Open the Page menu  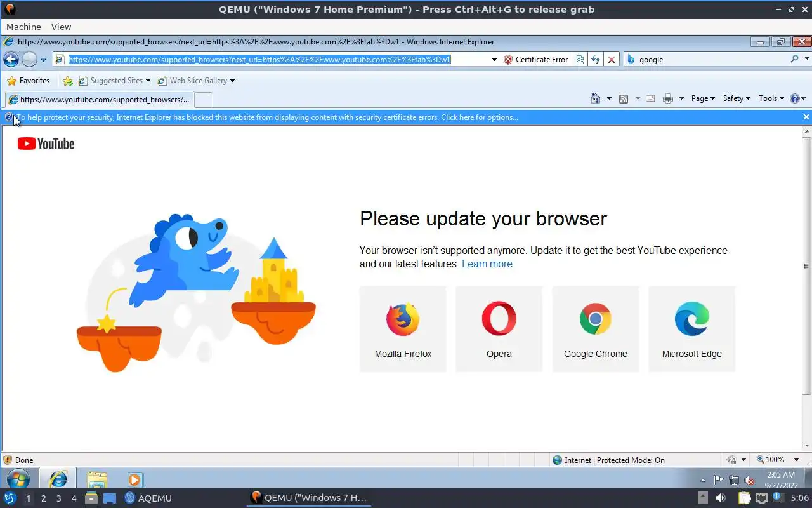(x=703, y=98)
